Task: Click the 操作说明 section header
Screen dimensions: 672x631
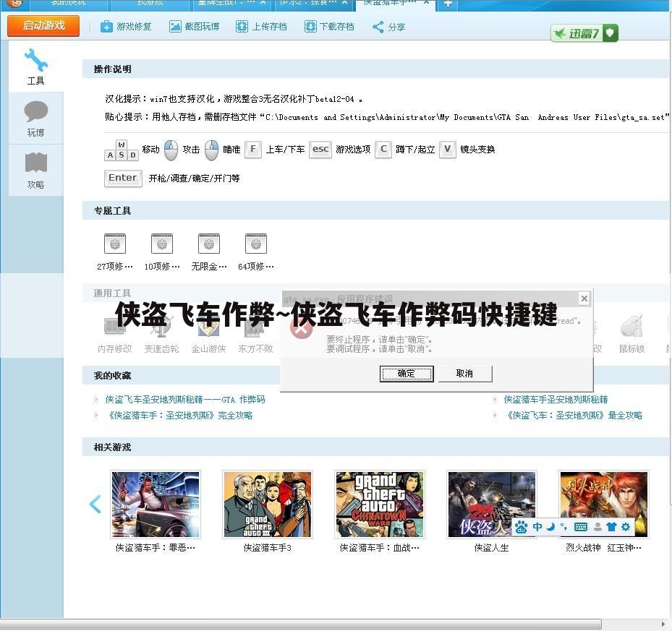Action: [376, 69]
